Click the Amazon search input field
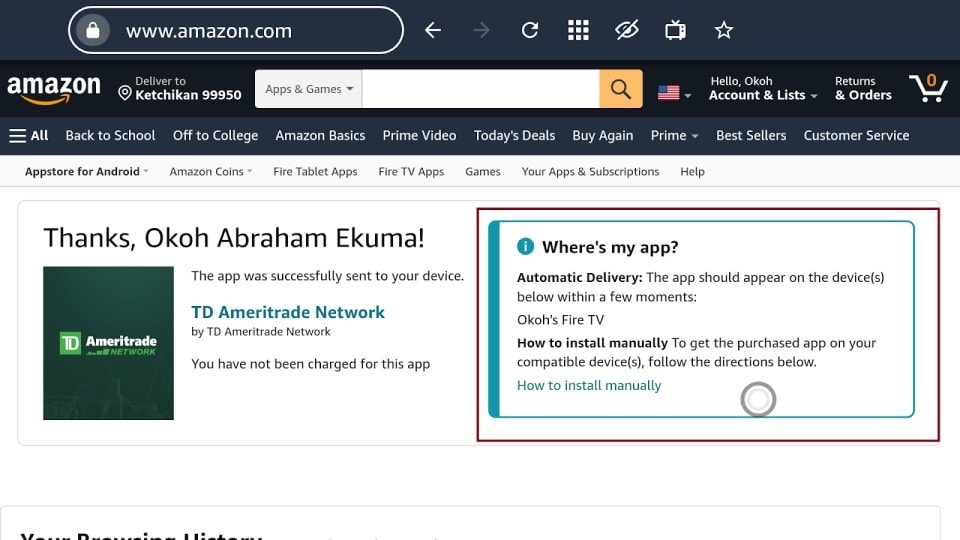 pos(480,89)
